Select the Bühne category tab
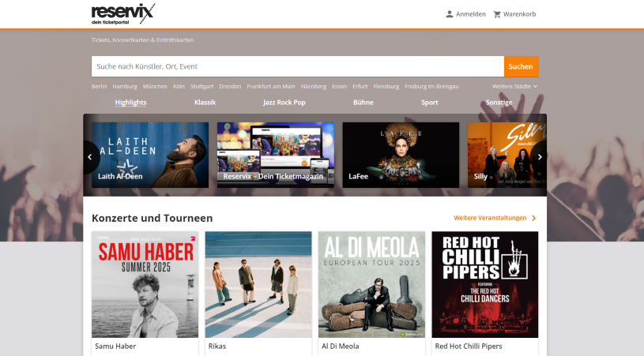644x356 pixels. point(363,103)
